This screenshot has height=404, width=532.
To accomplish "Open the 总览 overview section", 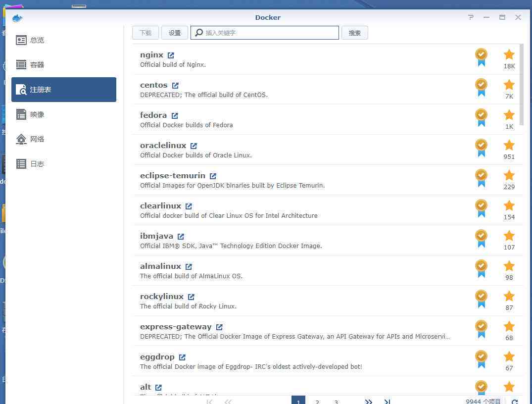I will [64, 40].
